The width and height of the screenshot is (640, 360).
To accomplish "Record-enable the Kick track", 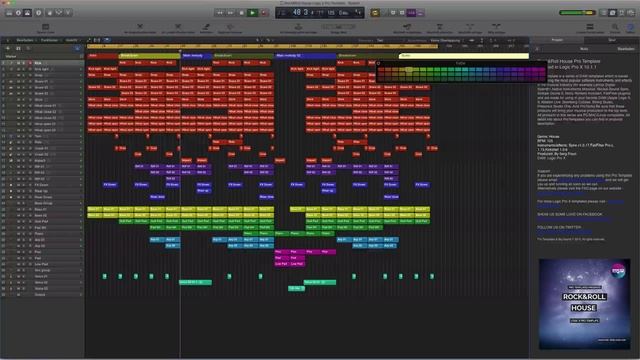I will coord(29,63).
